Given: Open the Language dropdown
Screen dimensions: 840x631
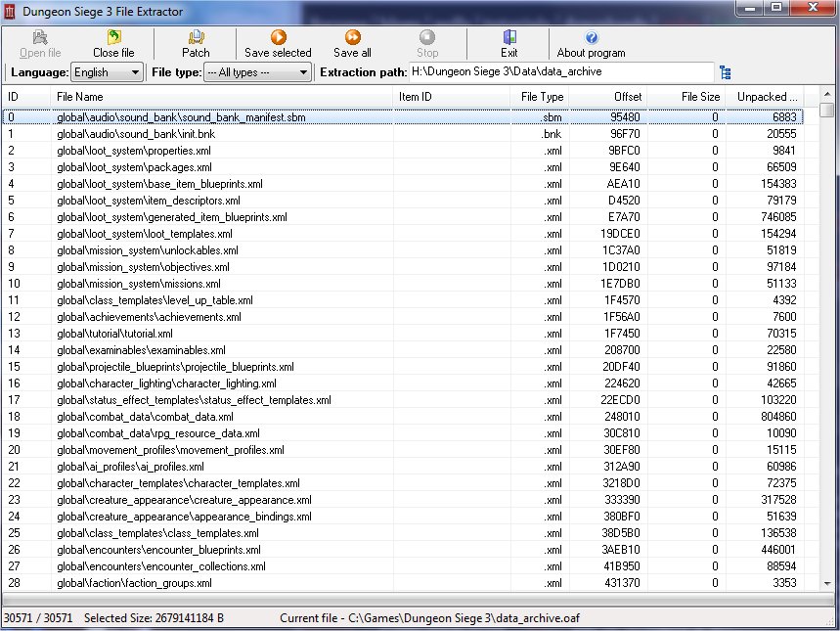Looking at the screenshot, I should coord(107,71).
